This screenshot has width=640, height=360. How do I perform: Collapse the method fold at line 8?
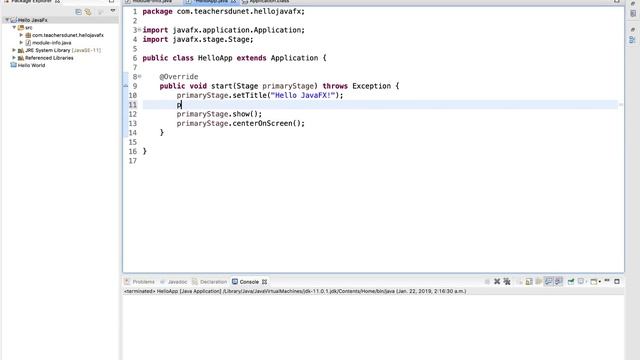tap(140, 76)
